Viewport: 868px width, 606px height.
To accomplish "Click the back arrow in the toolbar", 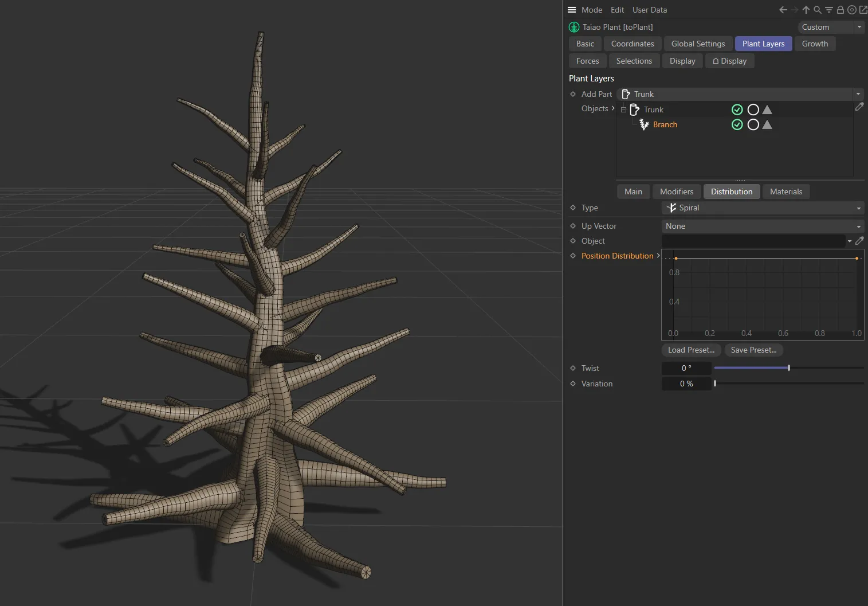I will [783, 10].
